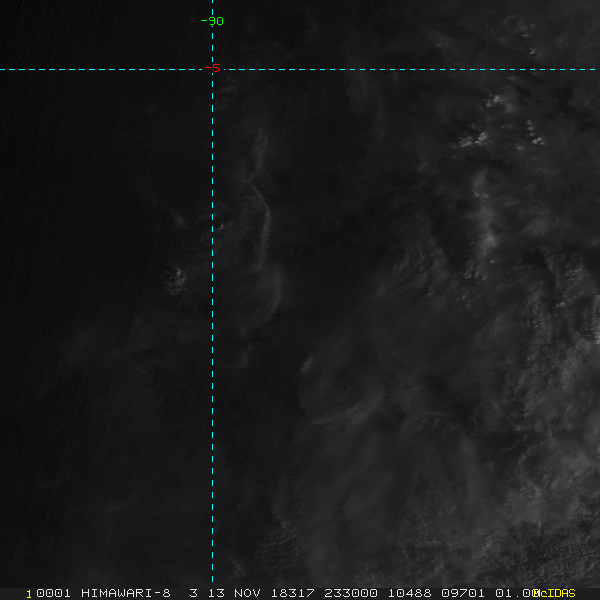Click the 13 NOV date text

(x=234, y=593)
